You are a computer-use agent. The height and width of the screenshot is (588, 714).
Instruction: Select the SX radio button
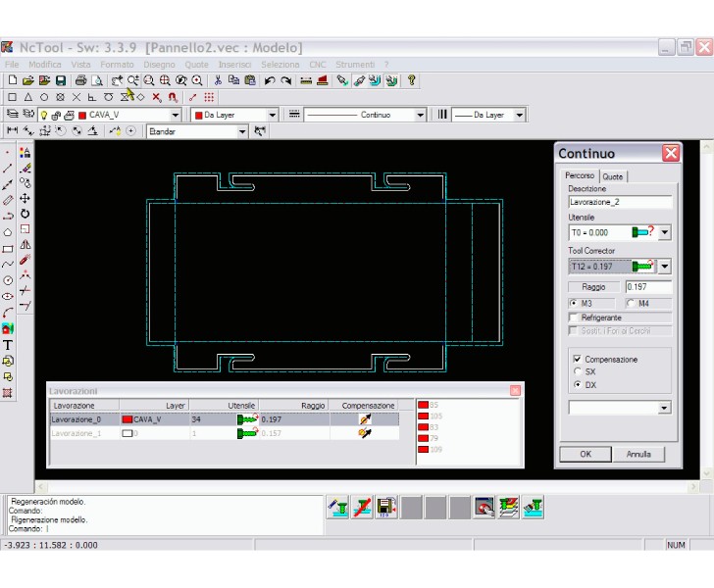[577, 372]
